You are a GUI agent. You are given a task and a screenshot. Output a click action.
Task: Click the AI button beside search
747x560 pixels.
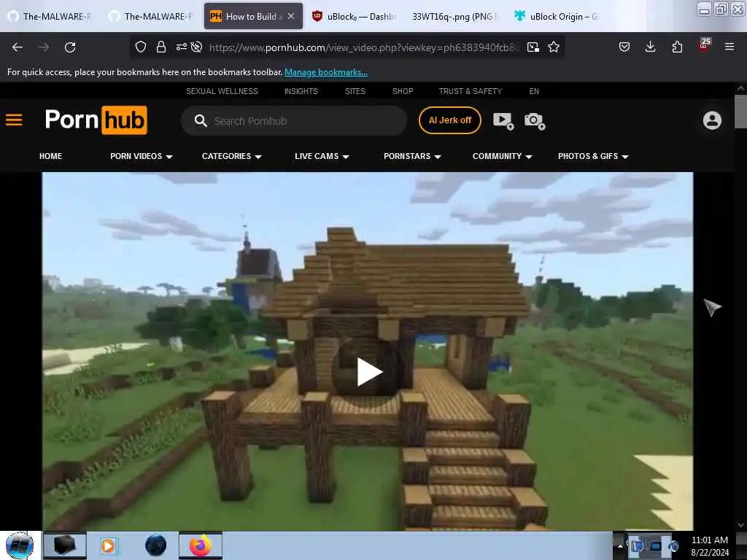(449, 120)
